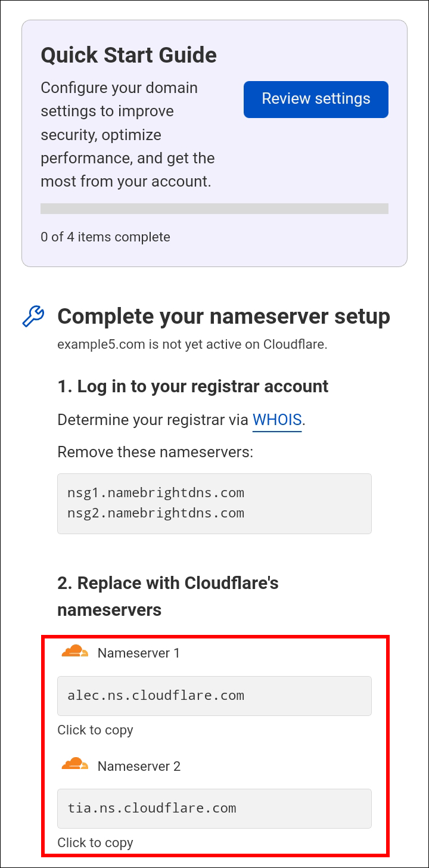Select the nsg2.namebrightdns.com text
This screenshot has height=868, width=429.
click(x=156, y=513)
